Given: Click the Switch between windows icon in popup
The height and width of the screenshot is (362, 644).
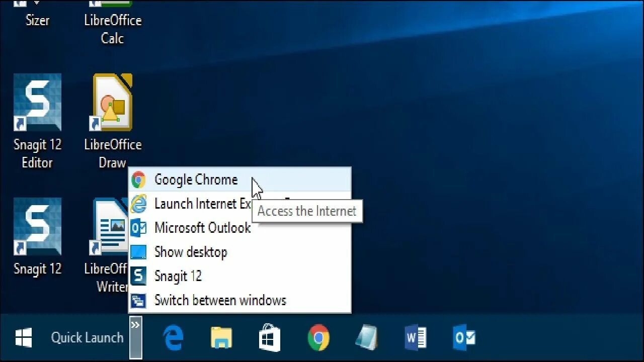Looking at the screenshot, I should point(138,301).
